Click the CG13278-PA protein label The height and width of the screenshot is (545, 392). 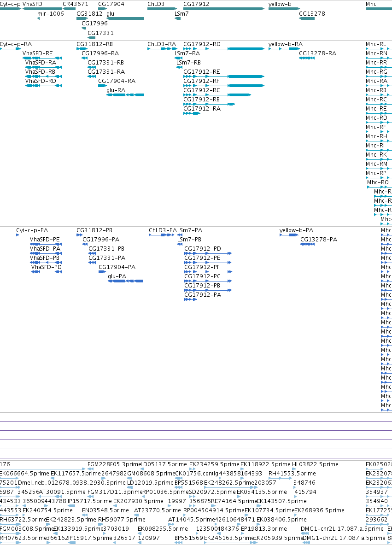(x=319, y=240)
